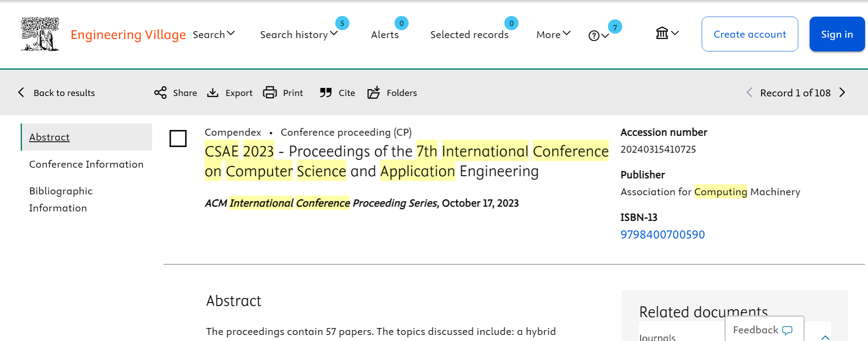Expand the Search dropdown menu
This screenshot has height=341, width=868.
click(214, 34)
